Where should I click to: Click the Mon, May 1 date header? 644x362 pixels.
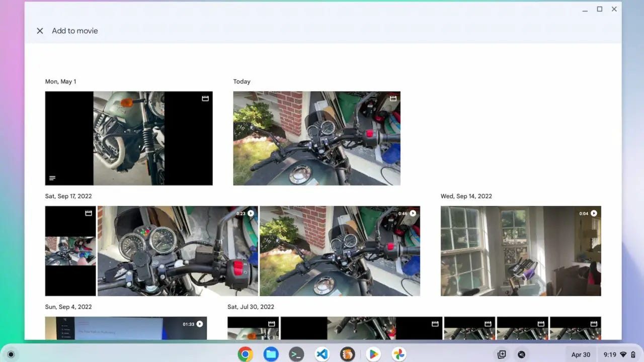[60, 81]
